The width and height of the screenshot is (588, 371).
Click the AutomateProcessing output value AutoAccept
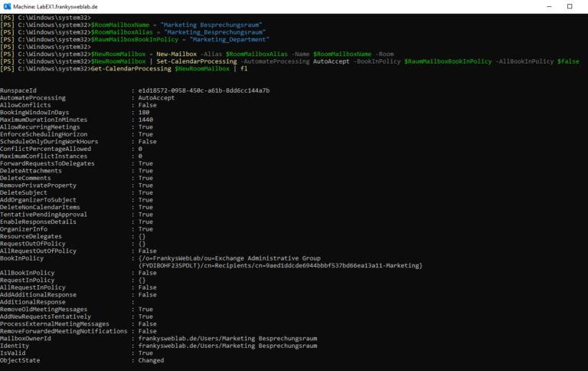tap(156, 97)
